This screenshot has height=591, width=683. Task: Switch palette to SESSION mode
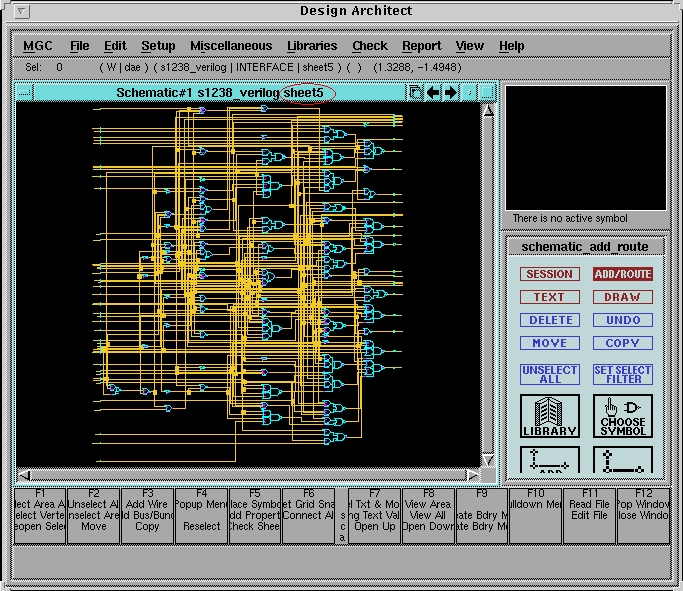[549, 274]
